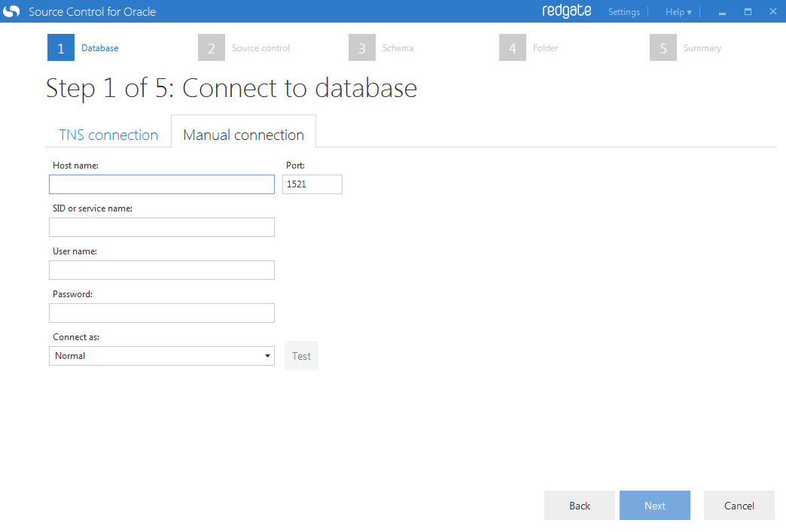Click the 'User name:' label
This screenshot has height=532, width=786.
[75, 251]
